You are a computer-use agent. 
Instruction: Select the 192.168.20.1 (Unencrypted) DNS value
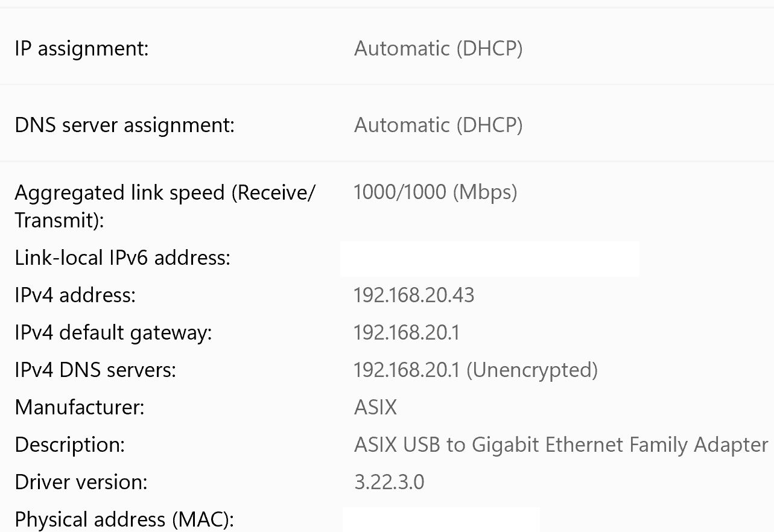(475, 370)
